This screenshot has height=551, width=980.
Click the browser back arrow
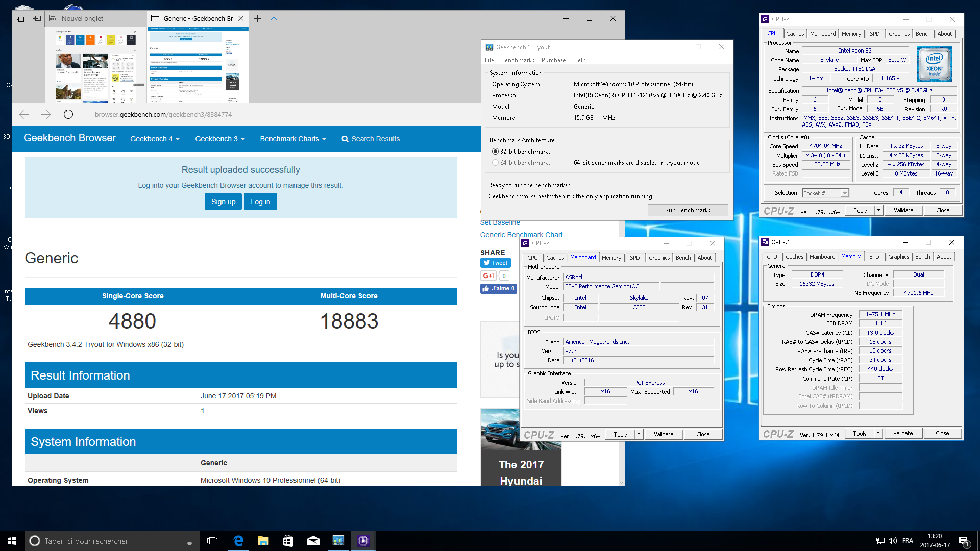(x=23, y=115)
